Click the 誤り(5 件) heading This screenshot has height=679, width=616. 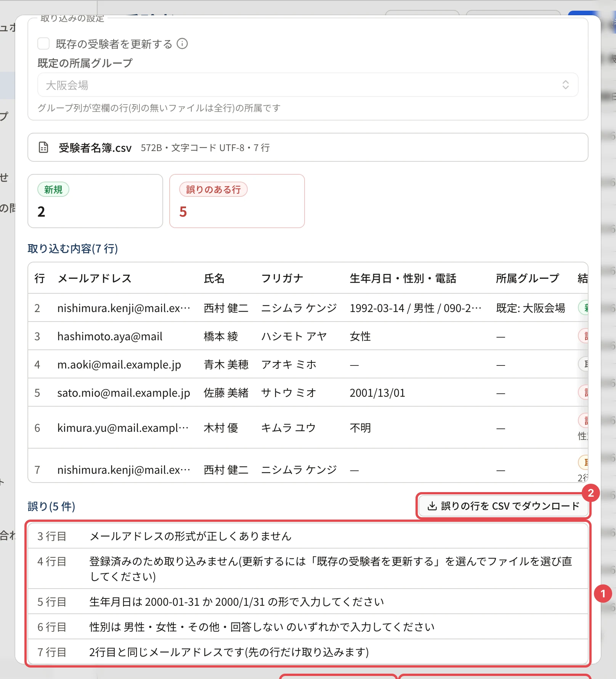pos(51,506)
